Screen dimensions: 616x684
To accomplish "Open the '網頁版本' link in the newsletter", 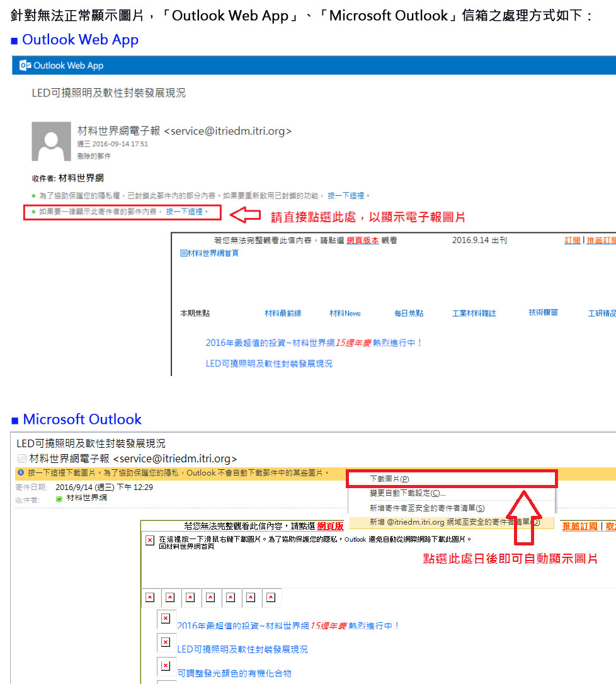I will point(363,241).
